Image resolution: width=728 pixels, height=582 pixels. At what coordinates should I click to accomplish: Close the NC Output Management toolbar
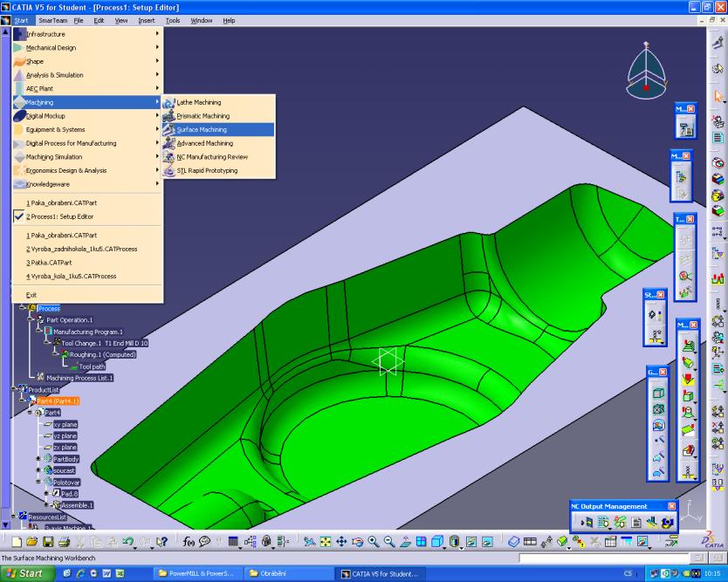(671, 506)
